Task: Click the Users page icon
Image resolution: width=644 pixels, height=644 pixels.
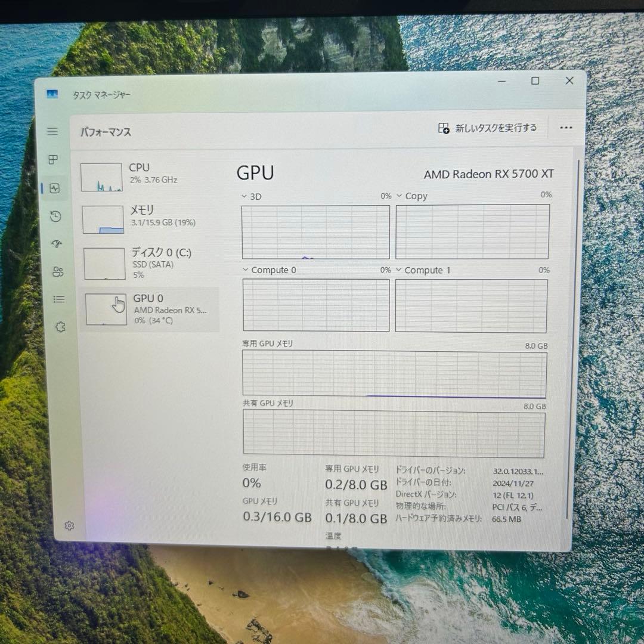Action: [57, 271]
